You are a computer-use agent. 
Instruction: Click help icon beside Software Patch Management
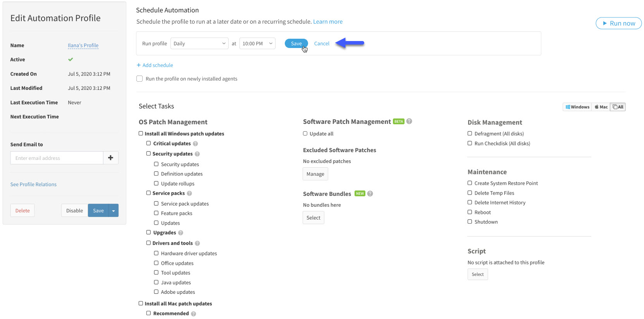click(409, 122)
